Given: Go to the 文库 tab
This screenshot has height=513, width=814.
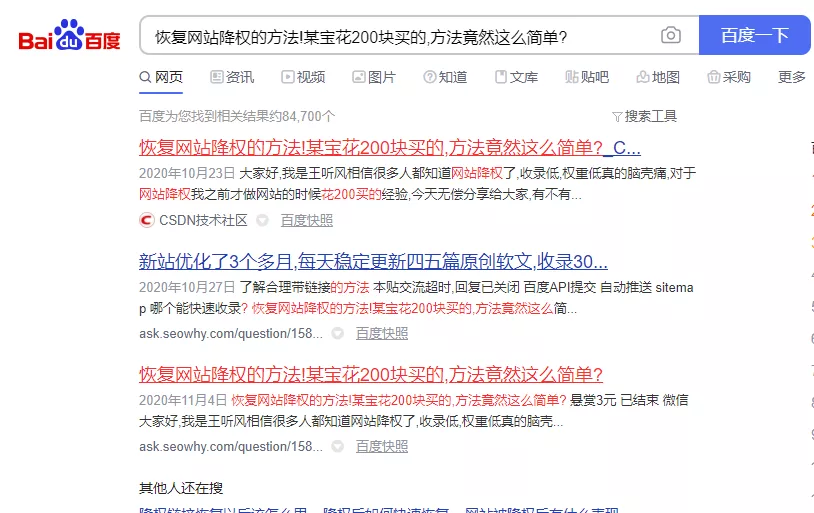Looking at the screenshot, I should [516, 77].
